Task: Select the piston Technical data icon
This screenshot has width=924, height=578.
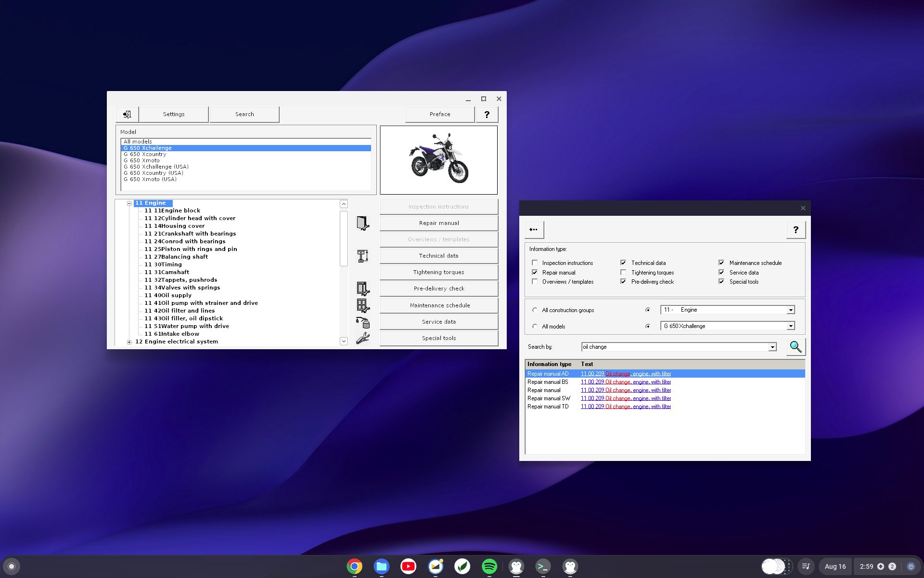Action: click(x=363, y=256)
